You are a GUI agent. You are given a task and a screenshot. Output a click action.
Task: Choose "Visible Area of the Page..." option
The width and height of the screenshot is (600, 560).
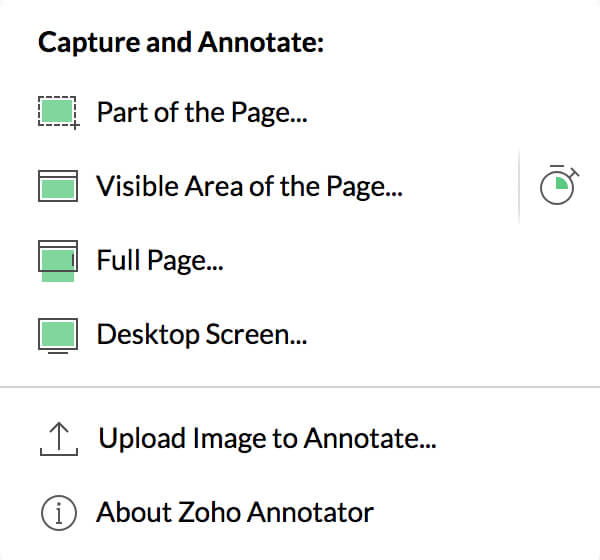coord(249,186)
